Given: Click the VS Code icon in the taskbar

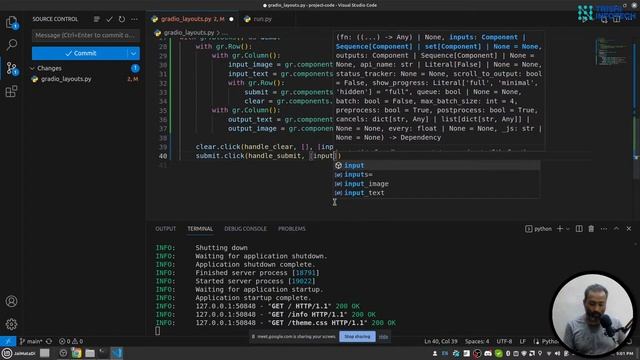Looking at the screenshot, I should pos(117,353).
